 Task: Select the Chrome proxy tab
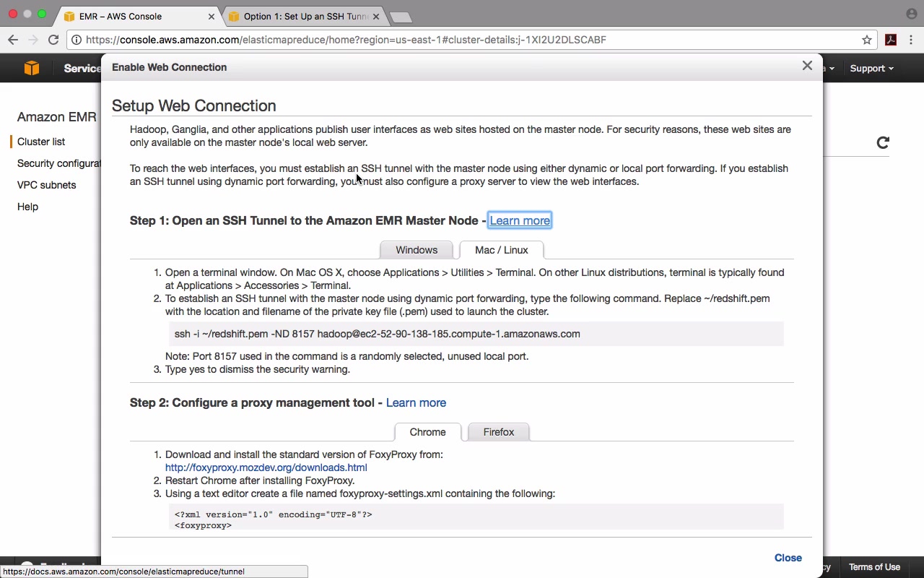(x=427, y=432)
